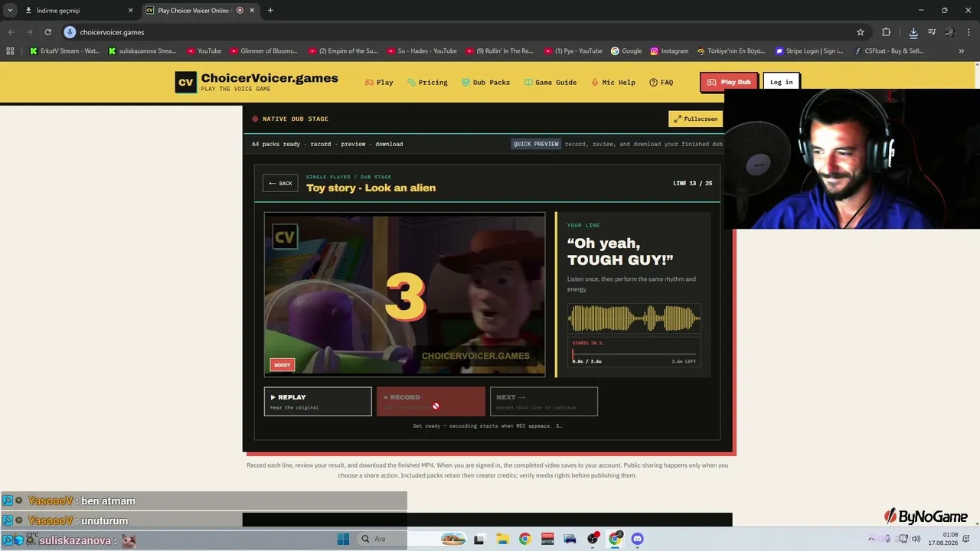980x551 pixels.
Task: Click the Record button
Action: 431,401
